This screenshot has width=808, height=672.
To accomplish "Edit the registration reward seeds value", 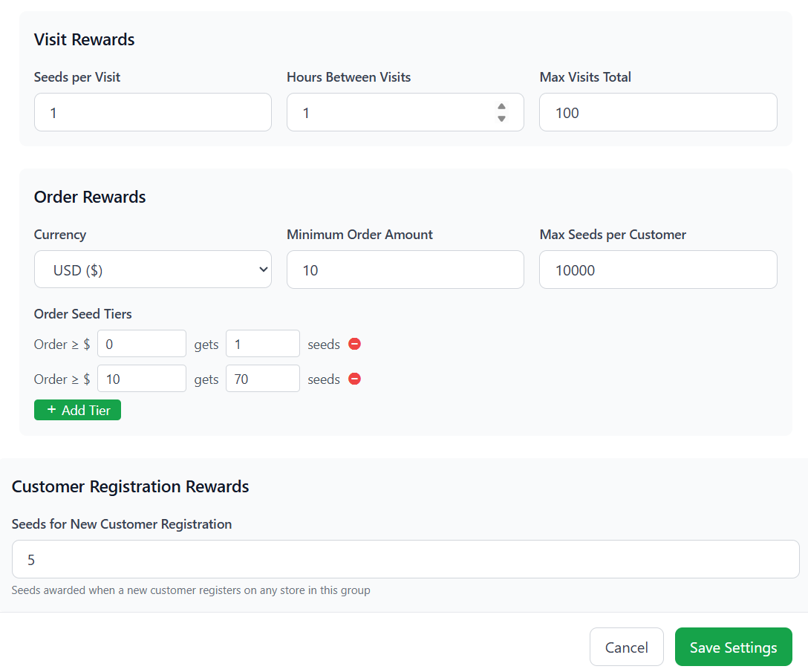I will pos(404,559).
